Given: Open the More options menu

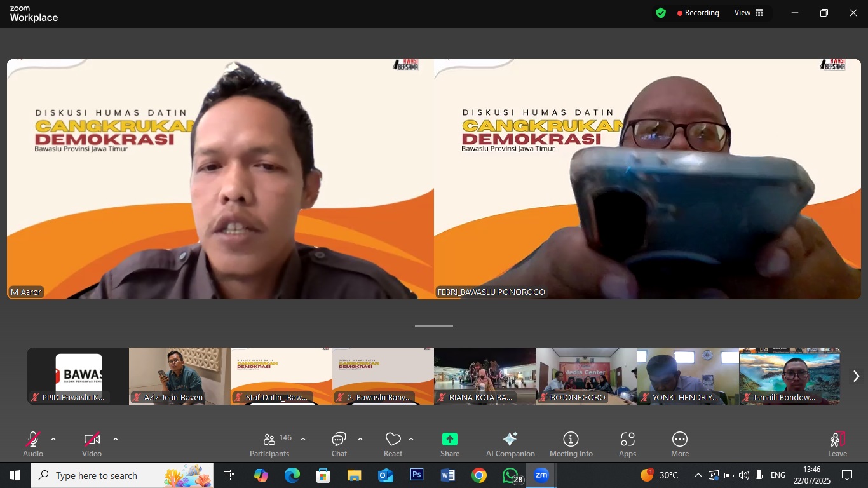Looking at the screenshot, I should coord(680,444).
